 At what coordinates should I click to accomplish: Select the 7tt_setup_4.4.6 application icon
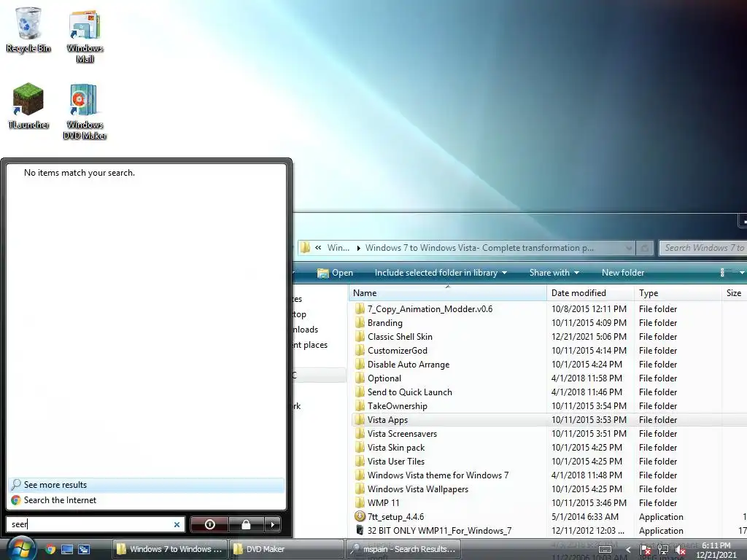360,516
